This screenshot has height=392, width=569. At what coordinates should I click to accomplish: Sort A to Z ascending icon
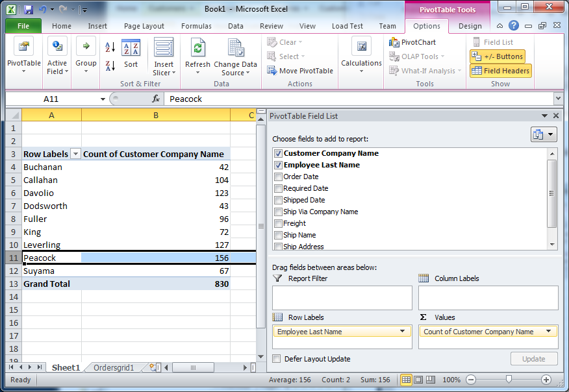click(110, 47)
